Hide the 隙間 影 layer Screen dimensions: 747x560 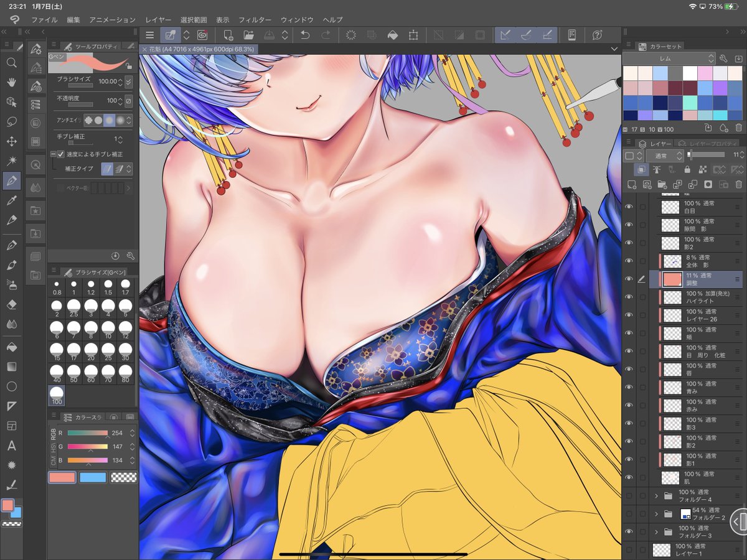(629, 225)
